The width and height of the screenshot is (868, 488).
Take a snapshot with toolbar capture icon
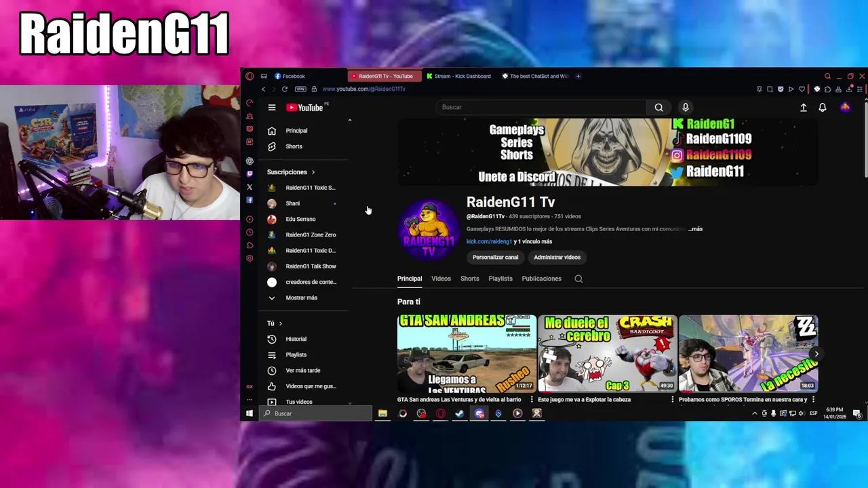770,89
